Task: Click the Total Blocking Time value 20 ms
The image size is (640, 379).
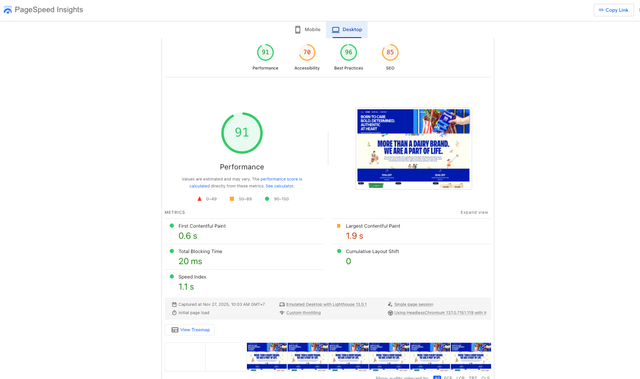Action: coord(190,261)
